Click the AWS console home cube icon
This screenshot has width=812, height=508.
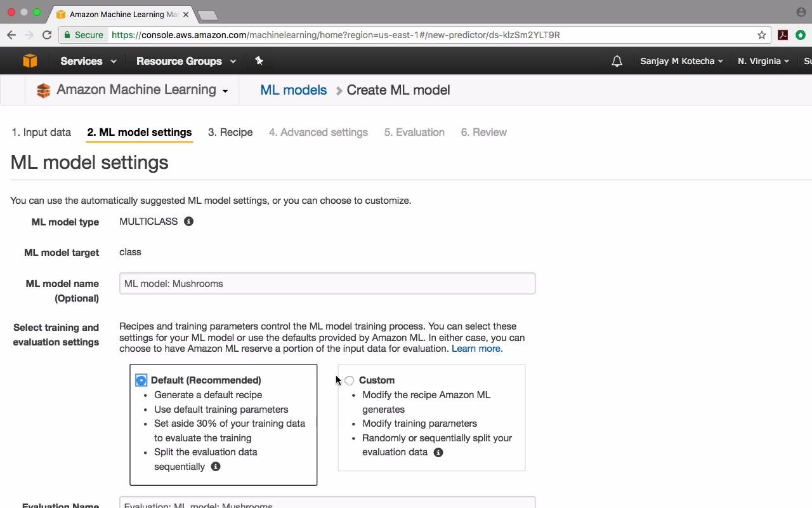point(30,61)
